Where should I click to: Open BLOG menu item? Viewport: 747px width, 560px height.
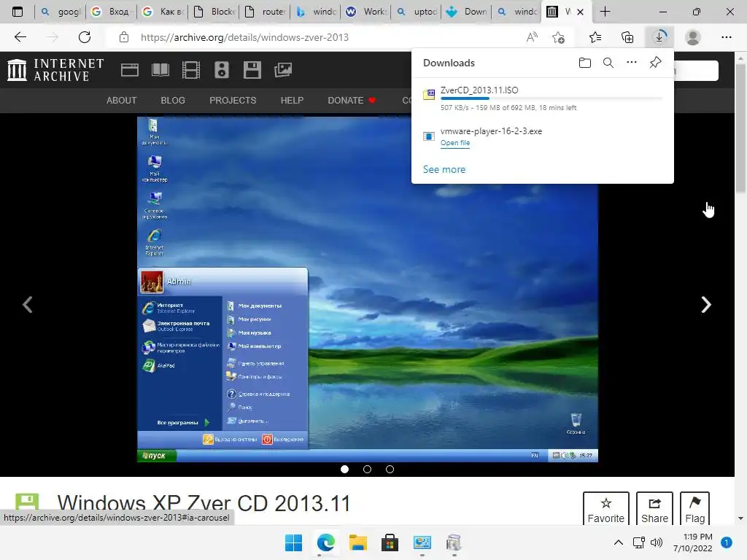click(173, 101)
